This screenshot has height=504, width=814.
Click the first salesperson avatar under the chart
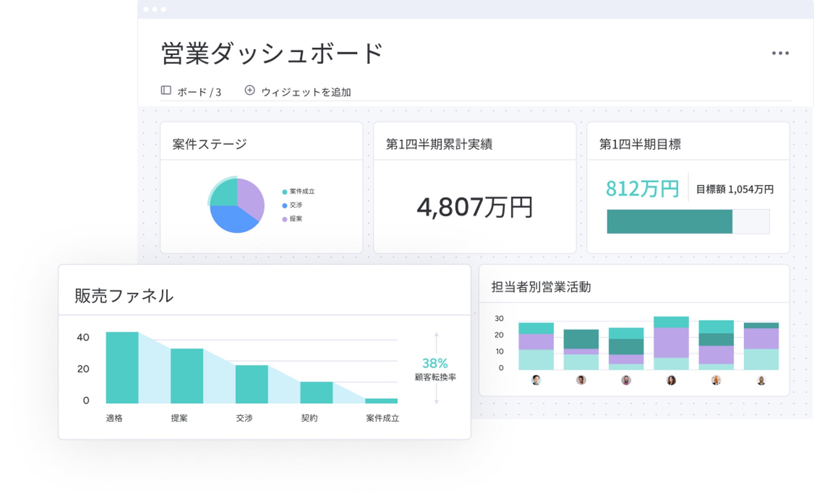click(536, 380)
